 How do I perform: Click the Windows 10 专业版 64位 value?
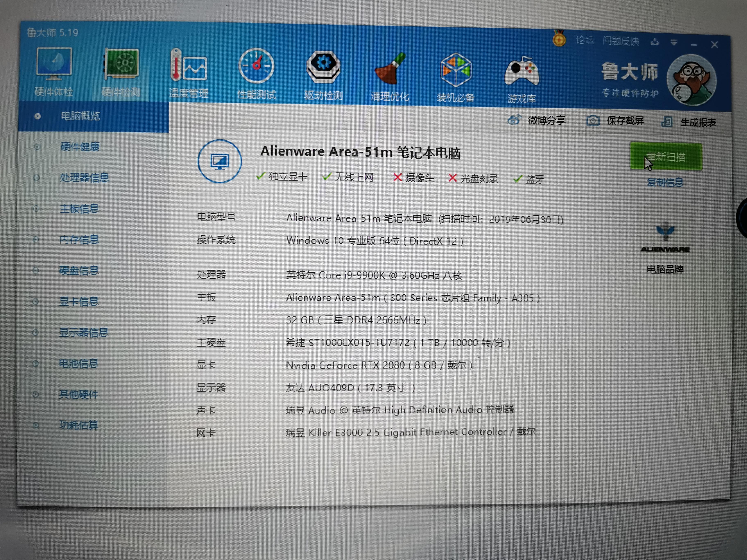pos(375,241)
